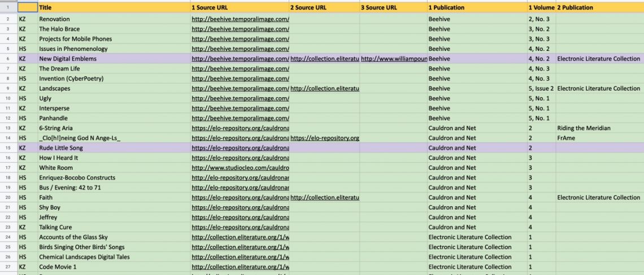Select the Code Movie 1 title cell
The height and width of the screenshot is (275, 644).
114,267
